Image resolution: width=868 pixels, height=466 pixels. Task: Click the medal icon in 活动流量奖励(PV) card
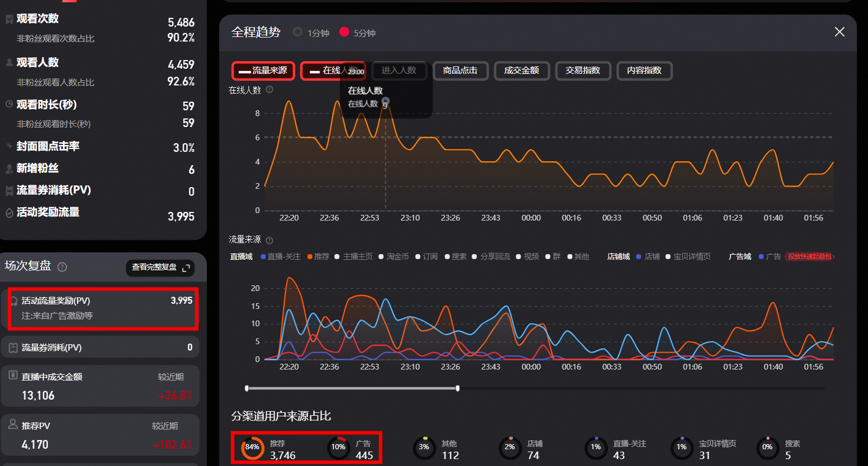[13, 301]
